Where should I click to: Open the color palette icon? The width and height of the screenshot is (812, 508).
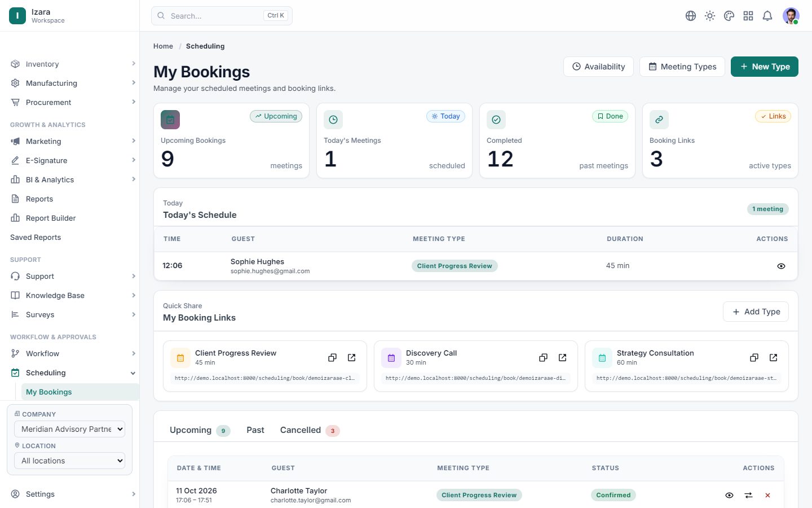click(729, 16)
